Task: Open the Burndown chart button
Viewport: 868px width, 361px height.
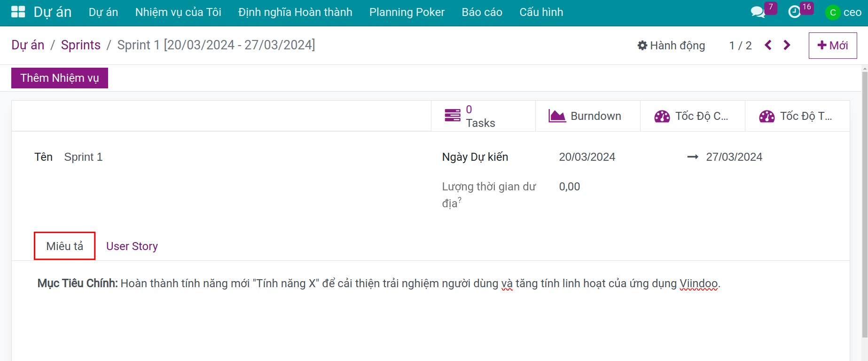Action: [588, 116]
